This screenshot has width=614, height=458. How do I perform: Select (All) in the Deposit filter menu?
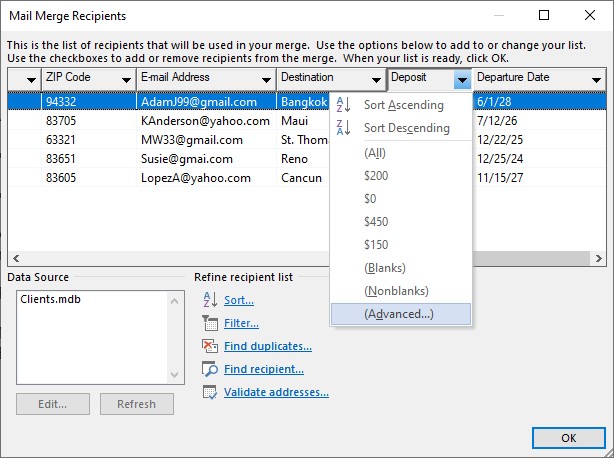[401, 153]
